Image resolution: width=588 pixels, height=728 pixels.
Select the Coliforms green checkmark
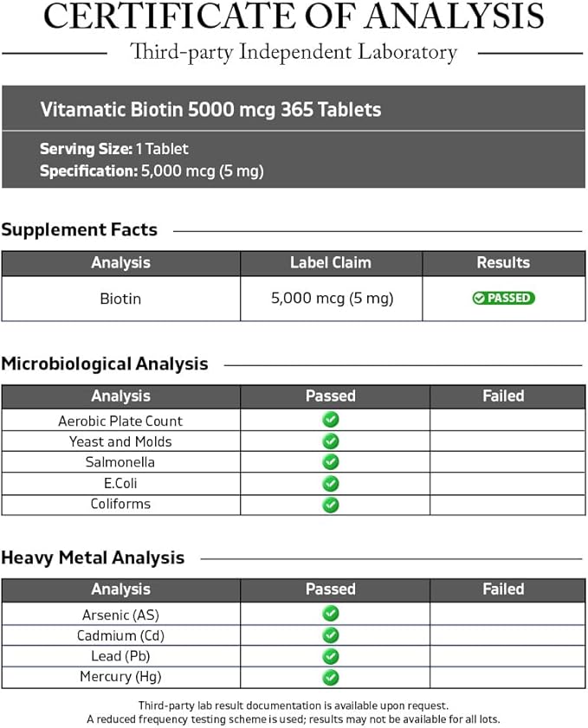coord(331,505)
